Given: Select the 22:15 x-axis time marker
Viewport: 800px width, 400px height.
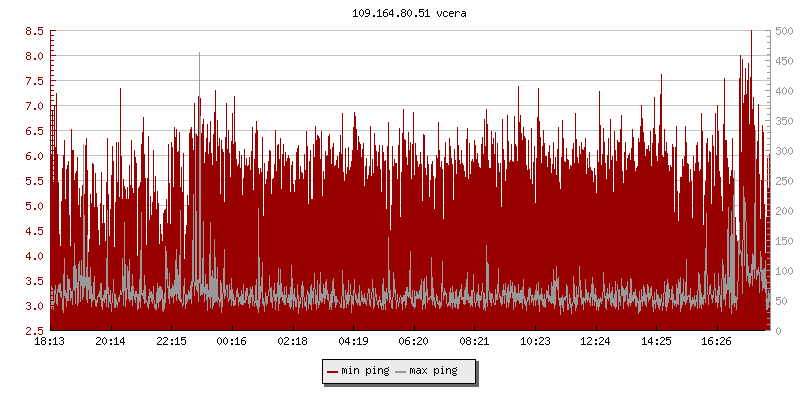Looking at the screenshot, I should pyautogui.click(x=172, y=342).
